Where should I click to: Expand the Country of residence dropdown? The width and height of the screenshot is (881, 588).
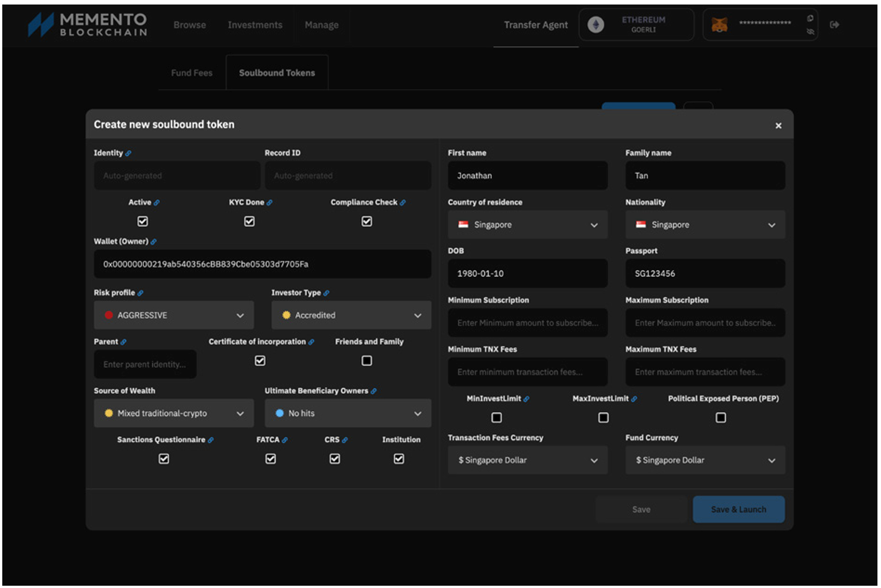pos(527,225)
